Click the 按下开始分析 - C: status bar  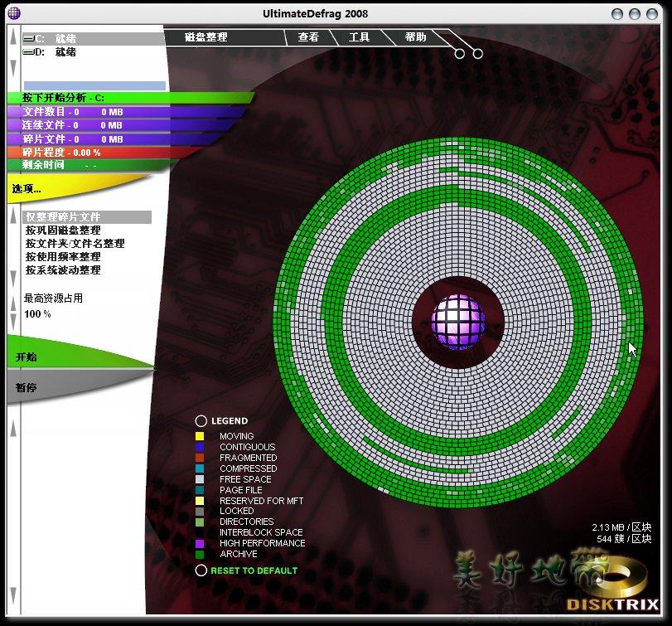coord(131,98)
